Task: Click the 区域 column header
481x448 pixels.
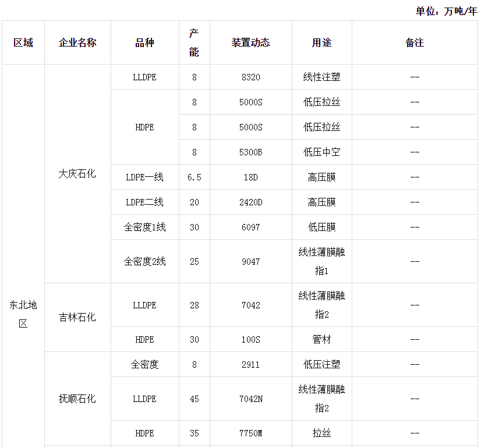Action: 23,43
